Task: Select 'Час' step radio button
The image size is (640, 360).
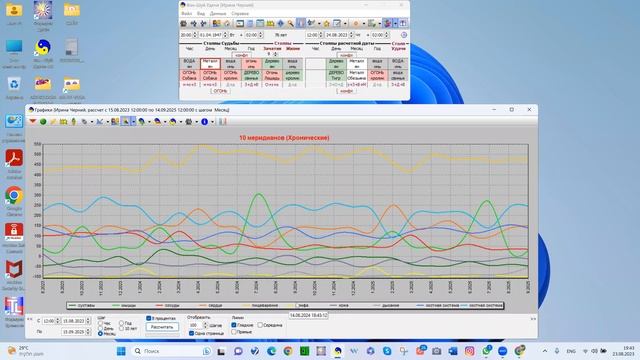Action: click(100, 323)
